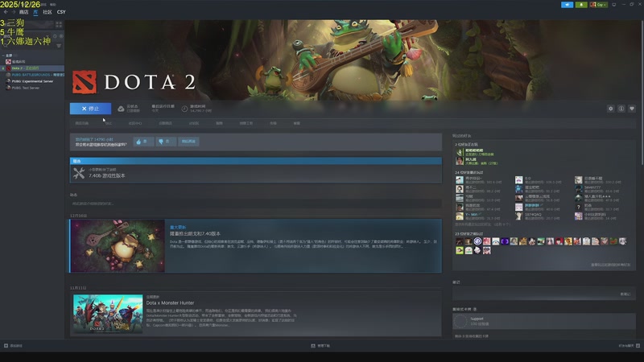This screenshot has height=362, width=644.
Task: Switch library to grid view icon
Action: (59, 25)
